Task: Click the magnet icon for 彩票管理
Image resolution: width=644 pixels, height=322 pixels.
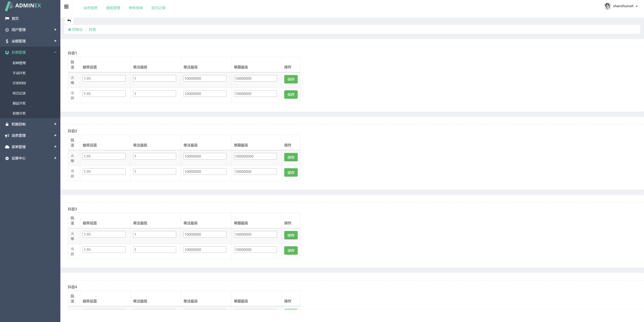Action: (x=7, y=53)
